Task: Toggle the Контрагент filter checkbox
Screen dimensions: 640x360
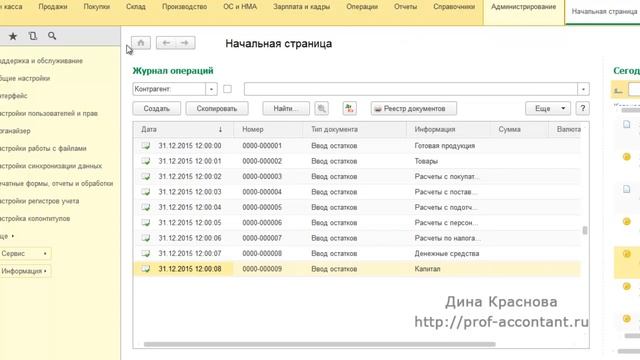Action: click(227, 89)
